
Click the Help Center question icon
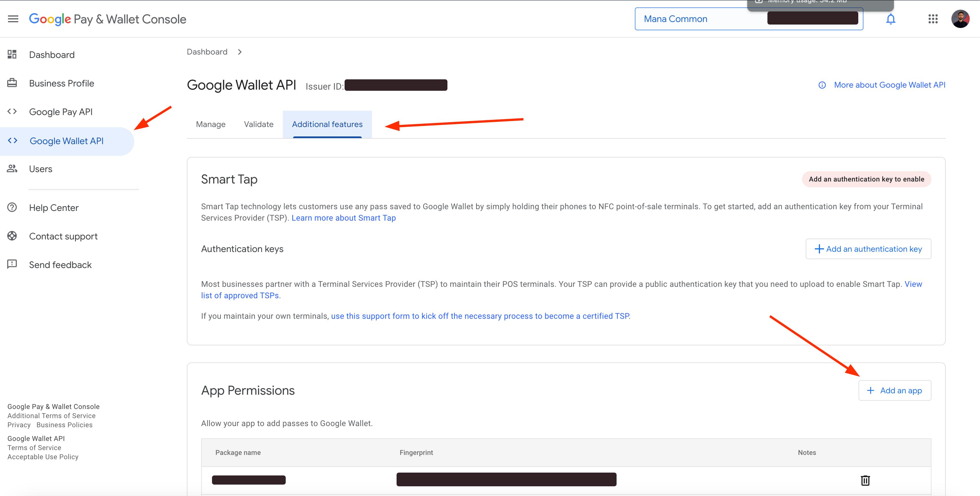12,207
